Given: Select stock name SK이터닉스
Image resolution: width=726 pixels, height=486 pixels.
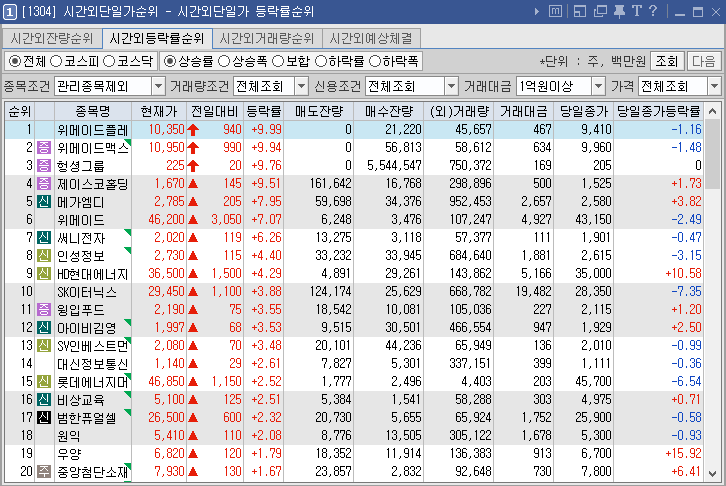Looking at the screenshot, I should (x=87, y=292).
